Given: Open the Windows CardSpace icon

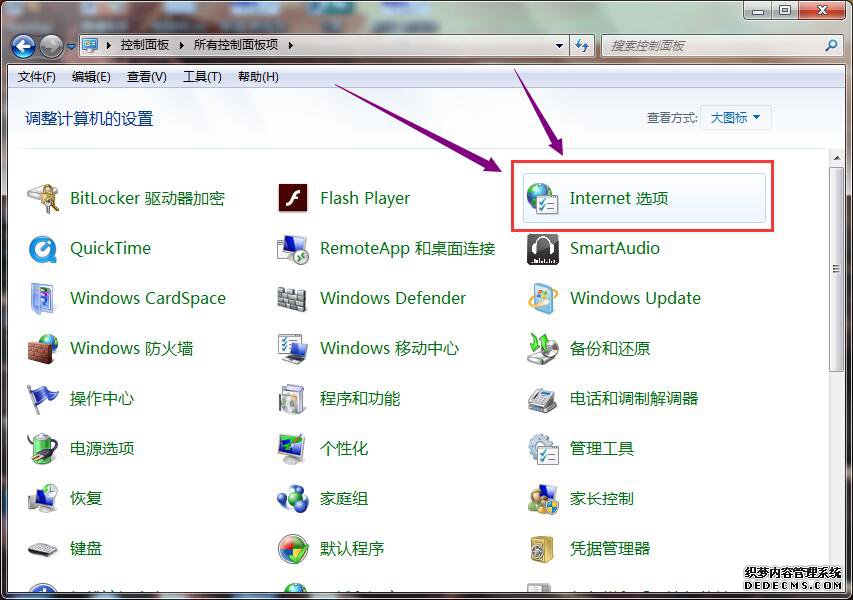Looking at the screenshot, I should coord(43,299).
